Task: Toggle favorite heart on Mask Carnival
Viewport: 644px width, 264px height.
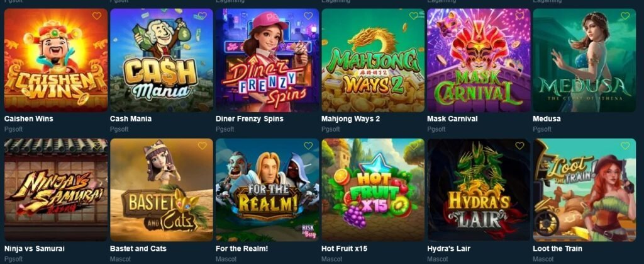Action: pyautogui.click(x=519, y=16)
